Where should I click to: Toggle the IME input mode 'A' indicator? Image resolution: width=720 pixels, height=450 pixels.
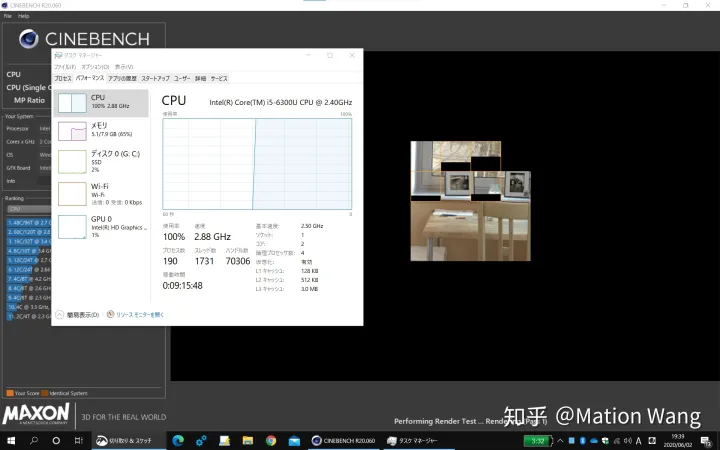pyautogui.click(x=638, y=441)
